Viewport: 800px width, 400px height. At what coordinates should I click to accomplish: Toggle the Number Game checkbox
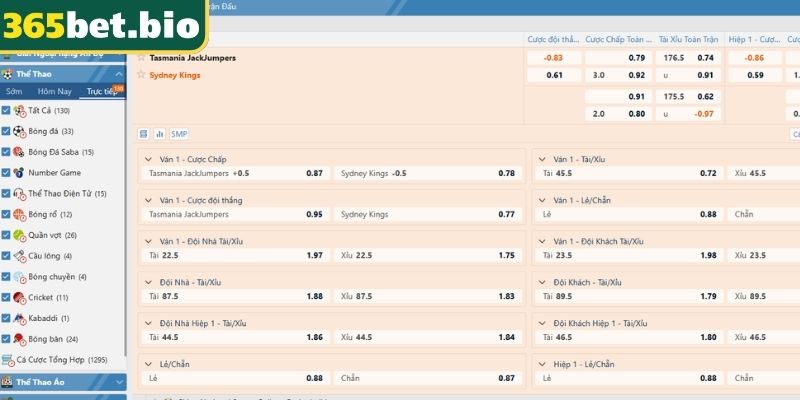pyautogui.click(x=6, y=172)
